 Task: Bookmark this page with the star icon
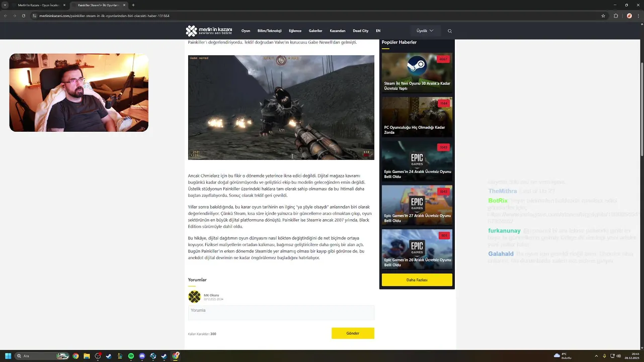pos(603,16)
